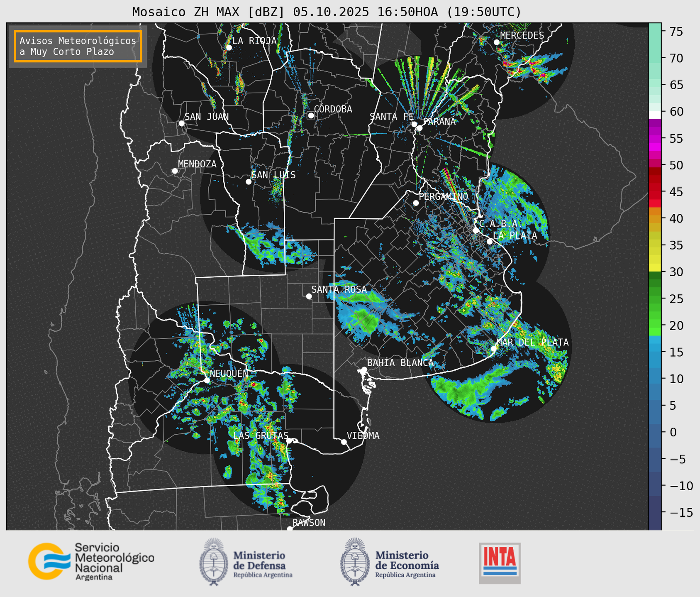
Task: Click the BAHÍA BLANCA label text
Action: click(400, 363)
